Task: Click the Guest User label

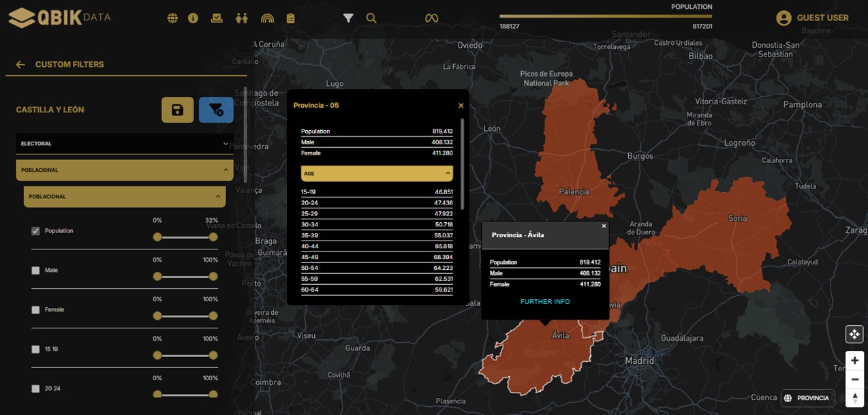Action: tap(822, 18)
